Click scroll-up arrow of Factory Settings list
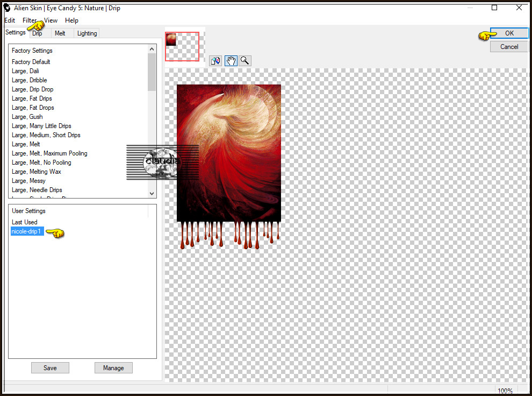This screenshot has height=396, width=532. pos(152,49)
